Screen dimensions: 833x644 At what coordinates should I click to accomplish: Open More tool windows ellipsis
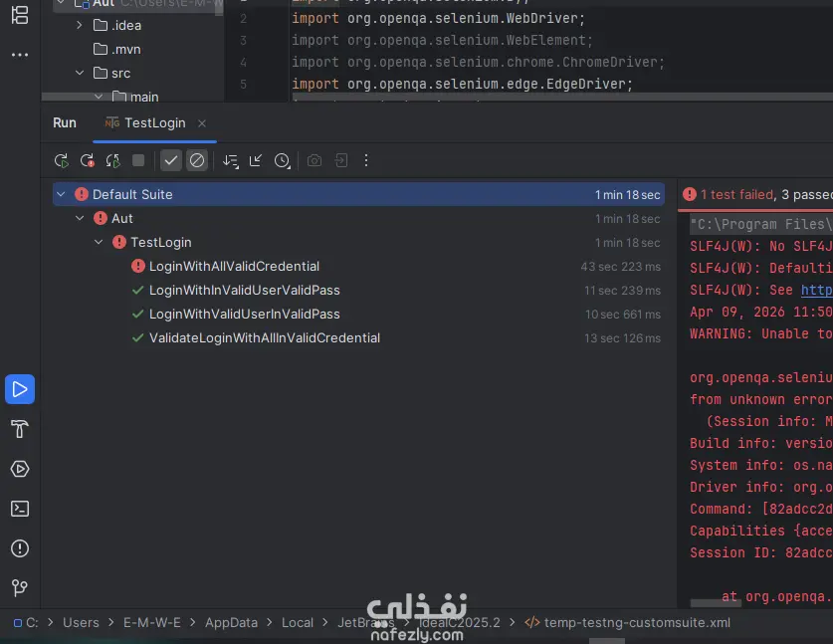point(20,55)
